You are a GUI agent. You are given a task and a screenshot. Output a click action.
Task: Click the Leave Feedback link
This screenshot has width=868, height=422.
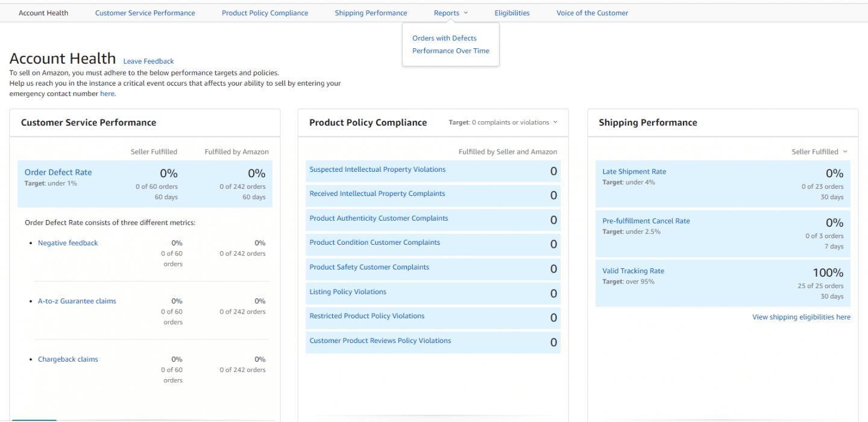[148, 61]
